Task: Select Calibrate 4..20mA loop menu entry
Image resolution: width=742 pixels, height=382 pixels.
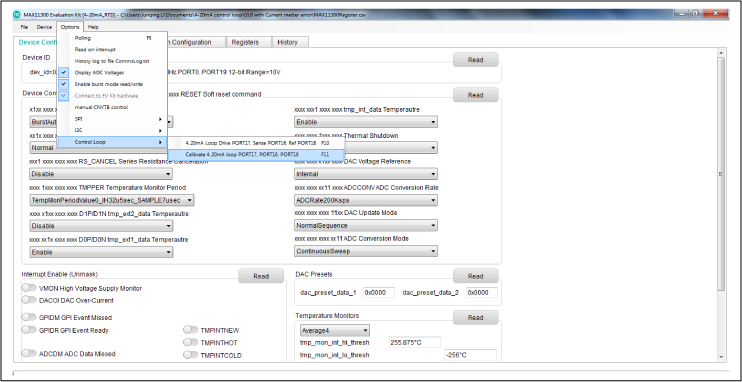Action: pos(256,154)
